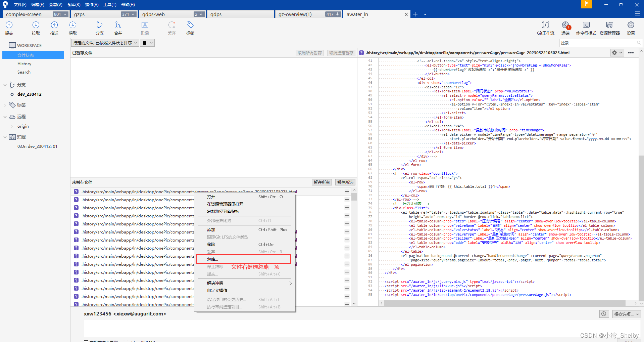Screen dimensions: 644x342
Task: Open the 文件(F) menu
Action: [20, 4]
